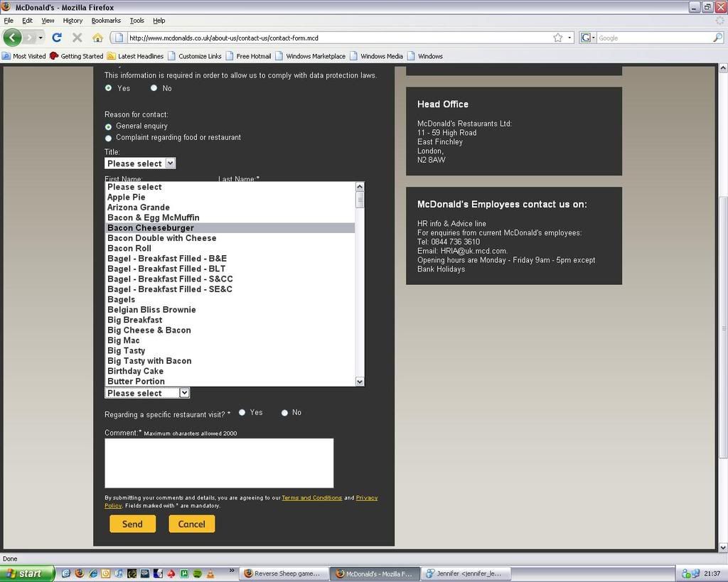
Task: Click the VLC cone icon in quick launch
Action: [x=210, y=573]
